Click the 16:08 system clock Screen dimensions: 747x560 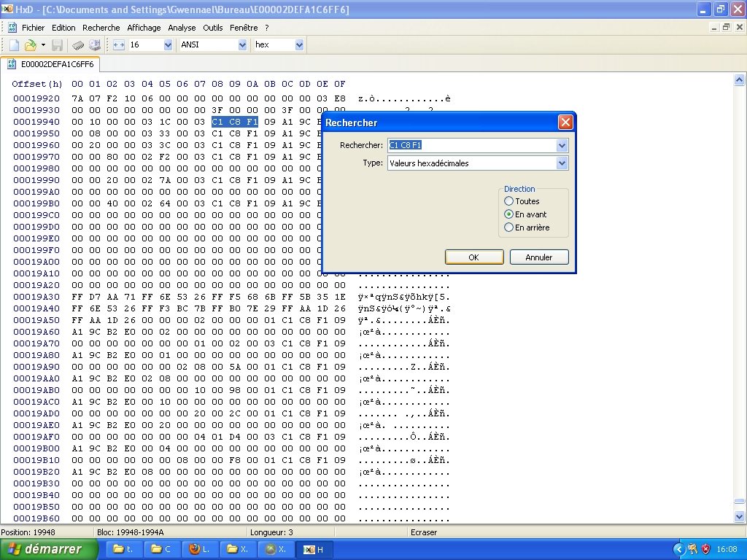[x=727, y=550]
